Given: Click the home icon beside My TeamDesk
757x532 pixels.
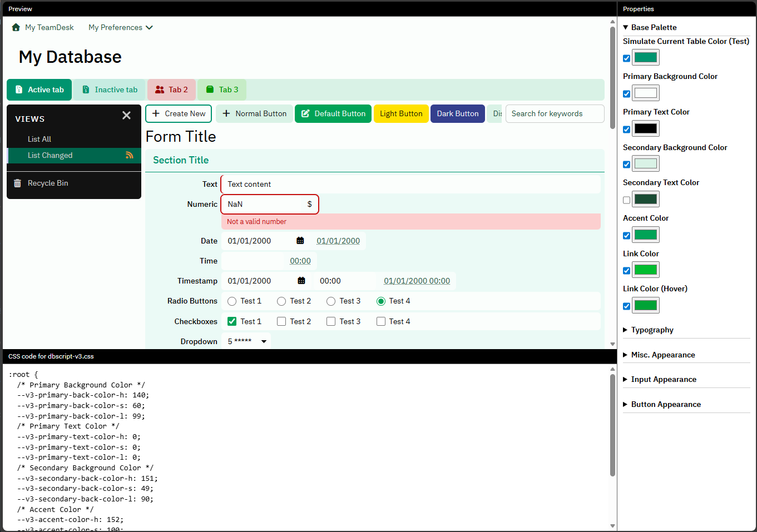Looking at the screenshot, I should coord(16,27).
